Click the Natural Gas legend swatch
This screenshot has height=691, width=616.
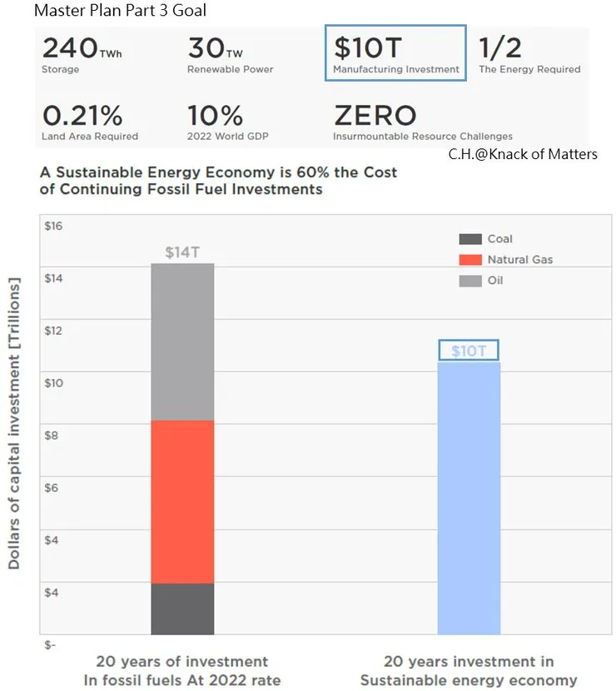click(470, 260)
